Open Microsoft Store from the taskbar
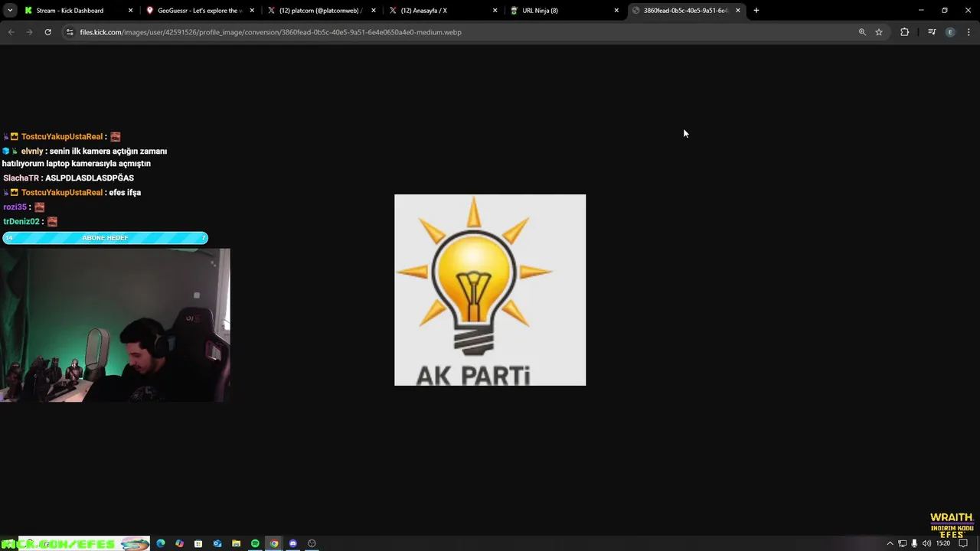This screenshot has width=980, height=551. coord(198,543)
